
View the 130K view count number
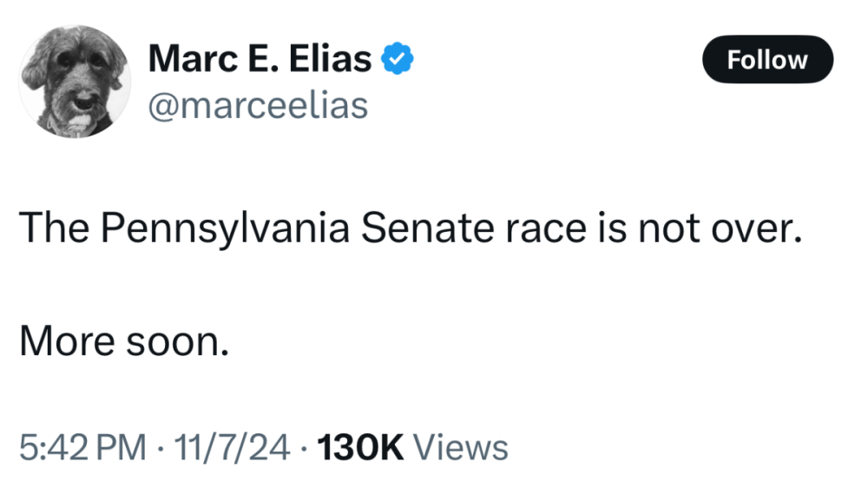(x=362, y=448)
